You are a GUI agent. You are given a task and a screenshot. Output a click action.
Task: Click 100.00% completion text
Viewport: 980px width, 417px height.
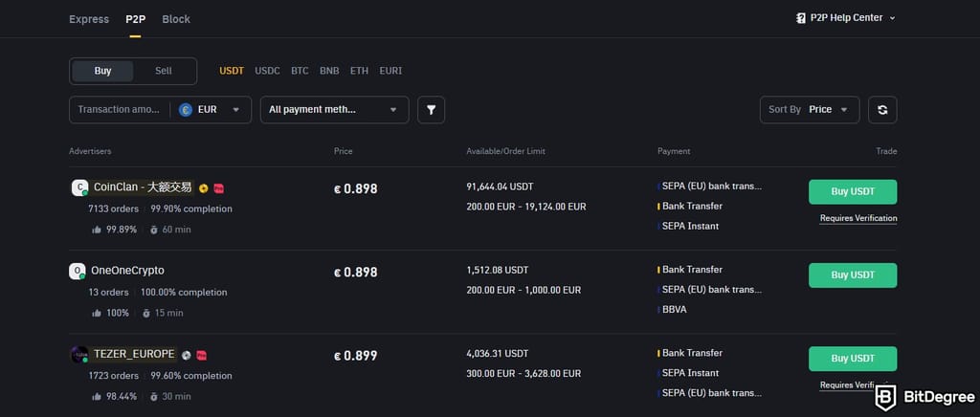(x=184, y=293)
